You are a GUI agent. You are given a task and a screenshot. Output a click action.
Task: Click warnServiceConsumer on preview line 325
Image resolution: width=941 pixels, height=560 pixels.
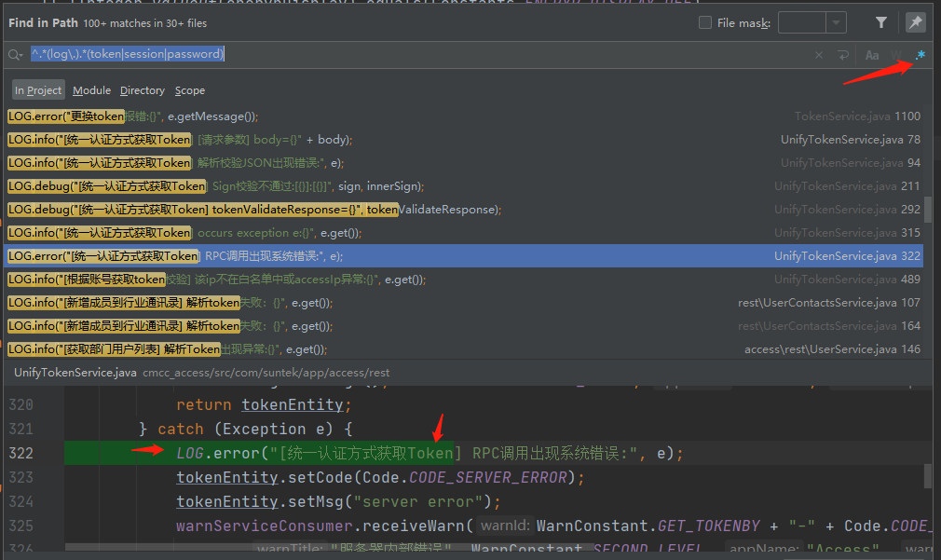click(x=264, y=526)
